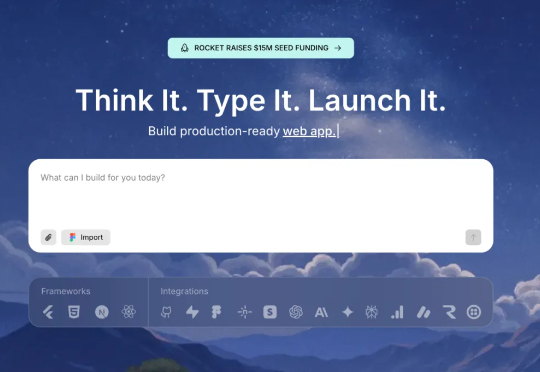
Task: Choose the Next.js framework icon
Action: [102, 312]
